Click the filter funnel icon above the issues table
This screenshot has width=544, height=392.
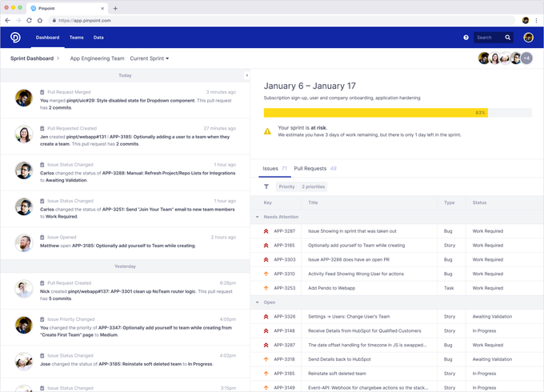pyautogui.click(x=266, y=186)
